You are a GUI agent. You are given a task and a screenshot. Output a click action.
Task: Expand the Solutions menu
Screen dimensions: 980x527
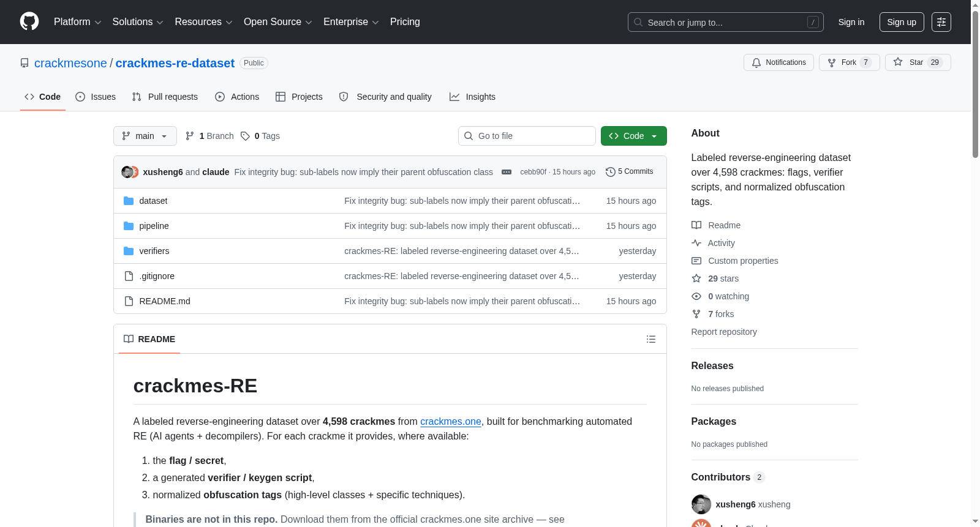tap(138, 22)
